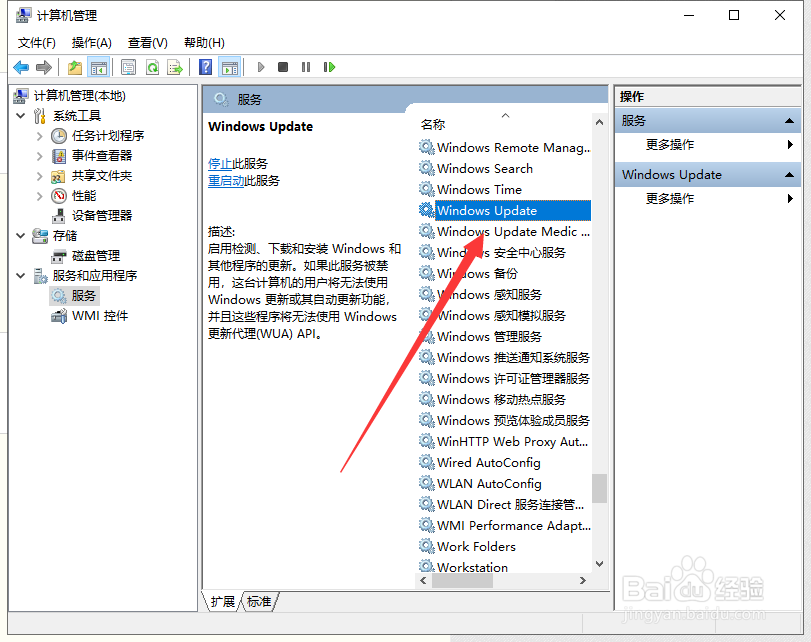
Task: Select WinHTTP Web Proxy service row
Action: (x=504, y=441)
